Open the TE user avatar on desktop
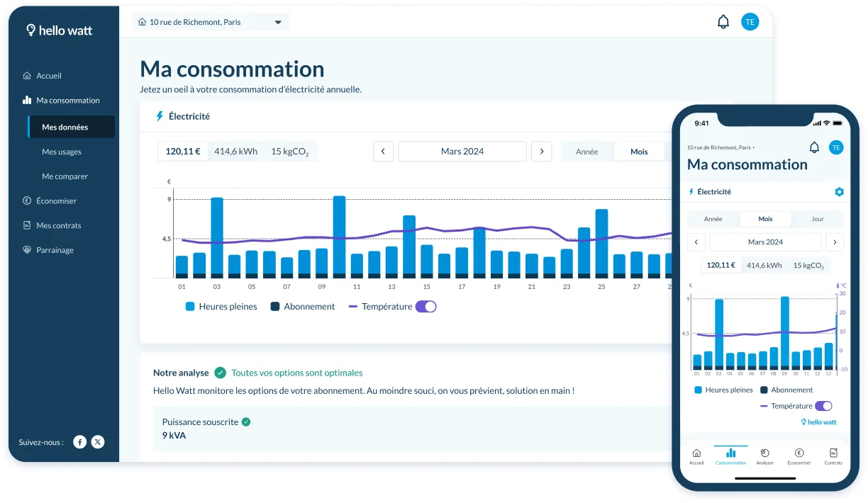The image size is (868, 503). coord(750,22)
